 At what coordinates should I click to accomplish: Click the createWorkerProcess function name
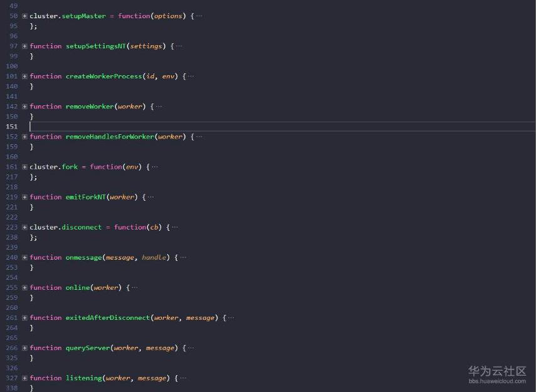pos(104,77)
